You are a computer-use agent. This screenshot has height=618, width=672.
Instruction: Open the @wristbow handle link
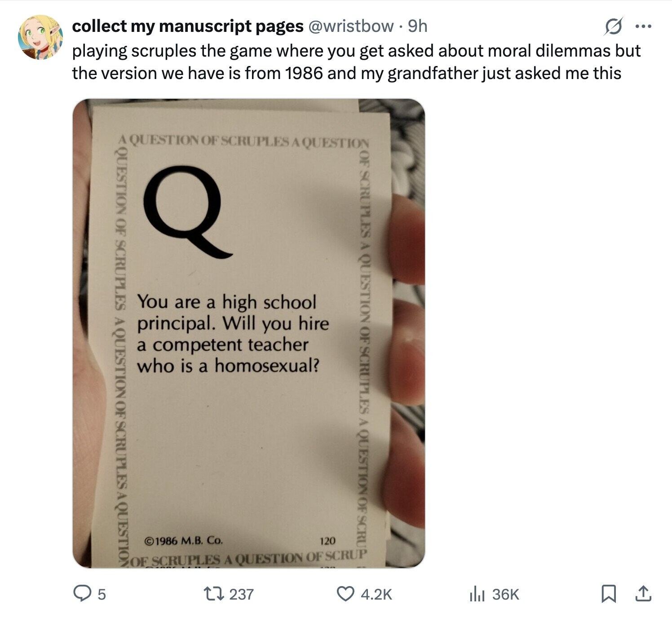(351, 26)
